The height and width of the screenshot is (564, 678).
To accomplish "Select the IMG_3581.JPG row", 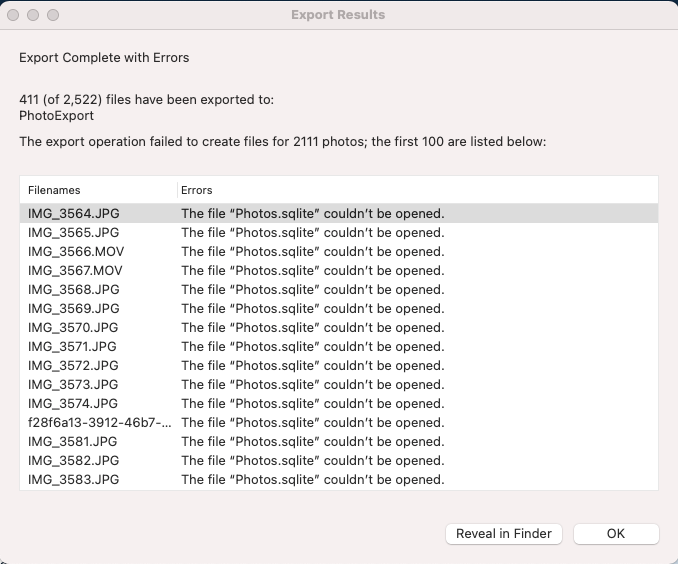I will tap(339, 442).
